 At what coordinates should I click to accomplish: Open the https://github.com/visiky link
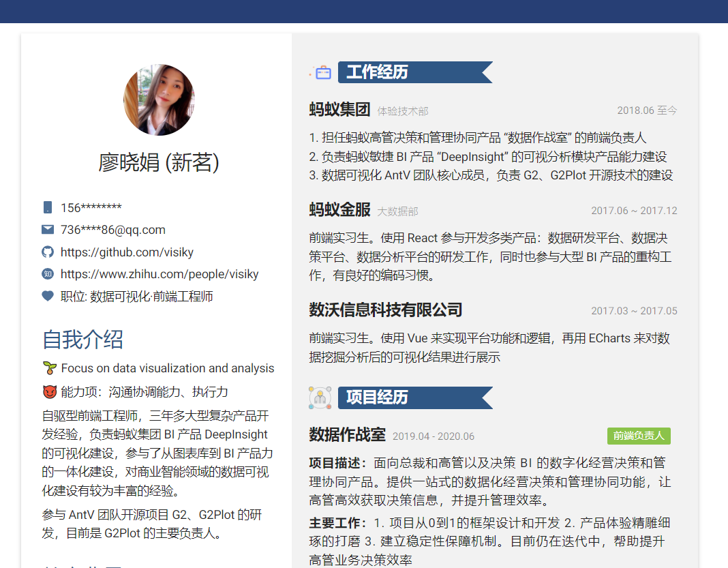(127, 252)
